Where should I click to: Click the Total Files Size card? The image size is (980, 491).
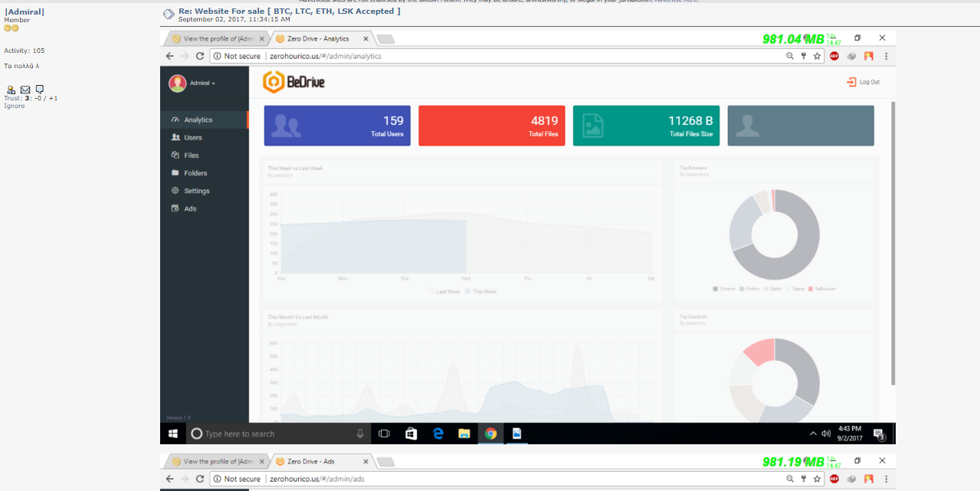[x=646, y=126]
